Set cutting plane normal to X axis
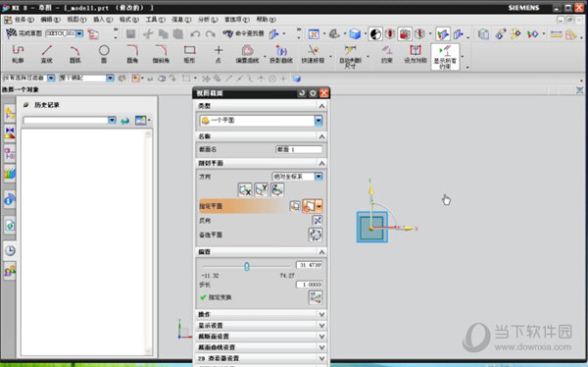The height and width of the screenshot is (367, 588). pos(245,189)
